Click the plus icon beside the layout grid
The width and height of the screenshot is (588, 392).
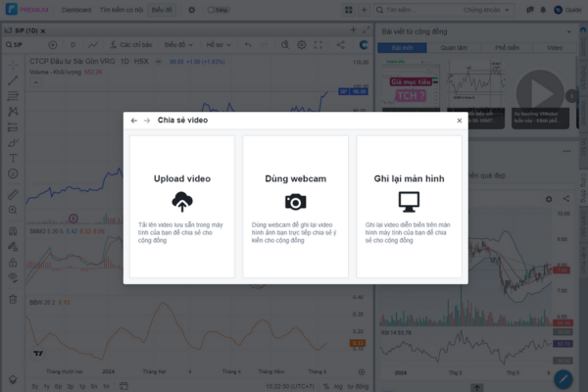(364, 10)
